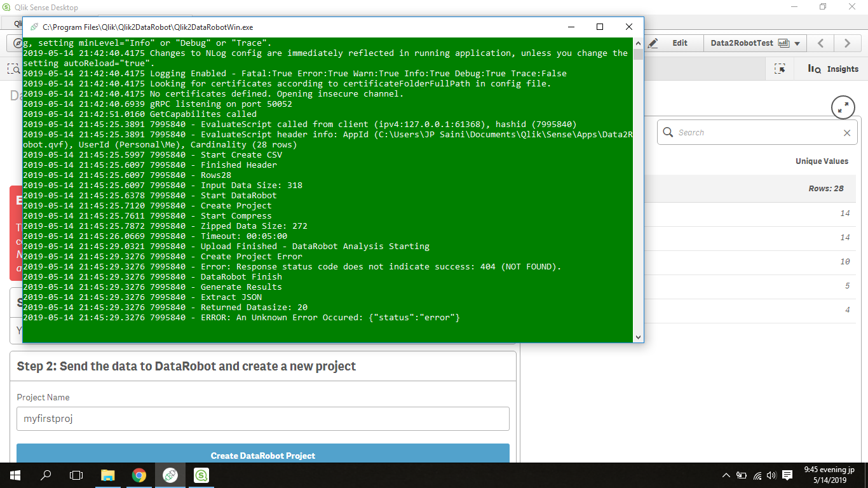The image size is (868, 488).
Task: Click the unique value cell showing 10
Action: (844, 262)
